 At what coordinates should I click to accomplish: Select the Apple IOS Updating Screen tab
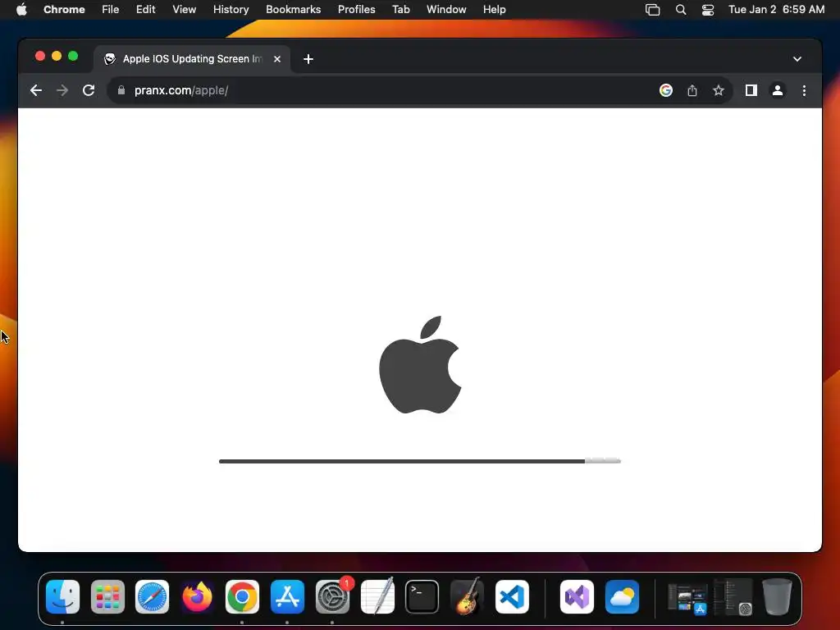(x=192, y=59)
